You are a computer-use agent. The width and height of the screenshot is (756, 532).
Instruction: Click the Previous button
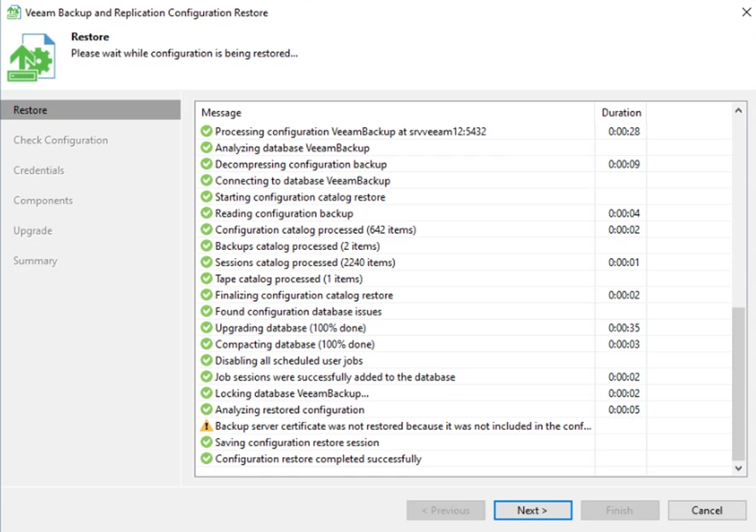446,511
